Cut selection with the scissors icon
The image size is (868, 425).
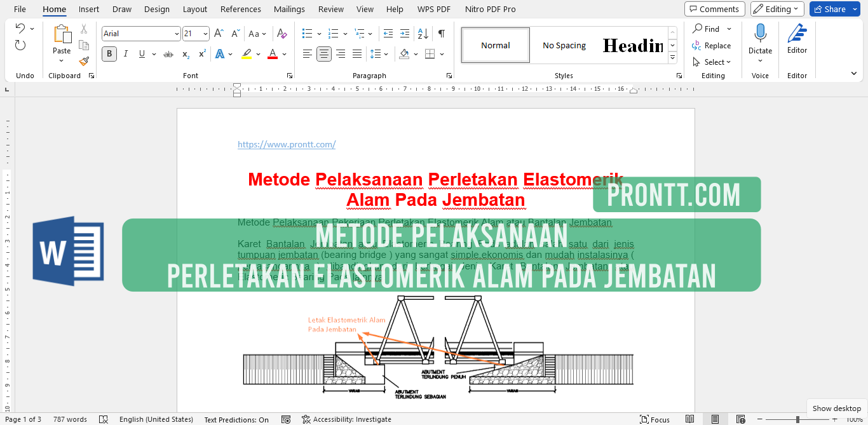click(x=84, y=29)
